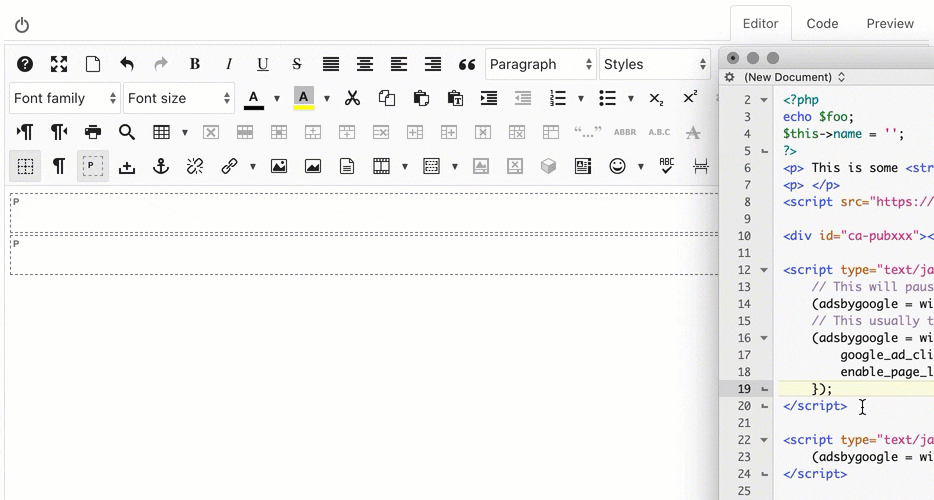934x500 pixels.
Task: Toggle visual aid guidelines
Action: (25, 166)
